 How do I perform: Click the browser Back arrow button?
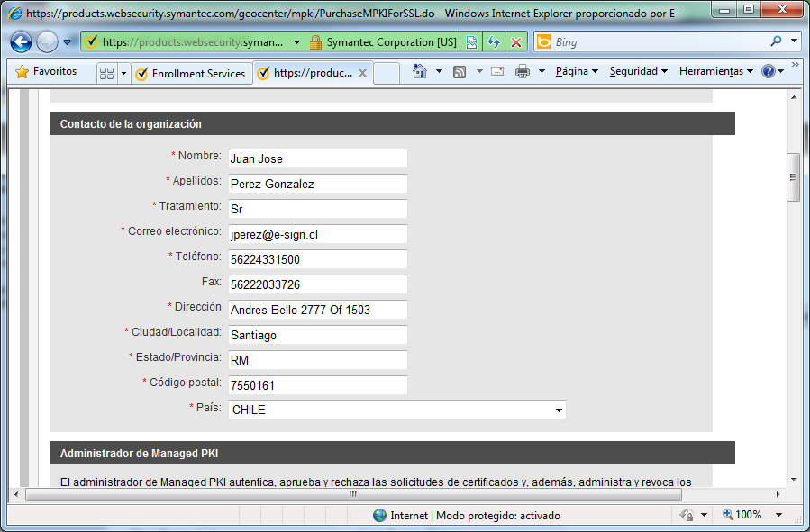(22, 42)
